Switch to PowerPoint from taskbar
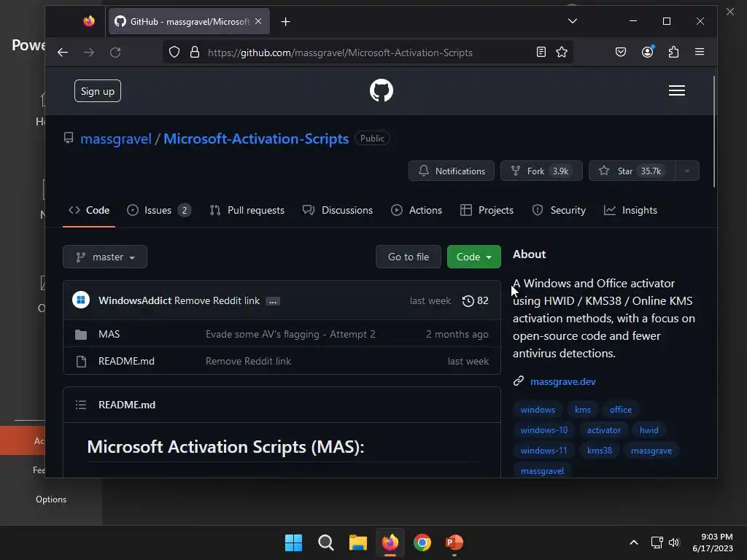747x560 pixels. [454, 542]
